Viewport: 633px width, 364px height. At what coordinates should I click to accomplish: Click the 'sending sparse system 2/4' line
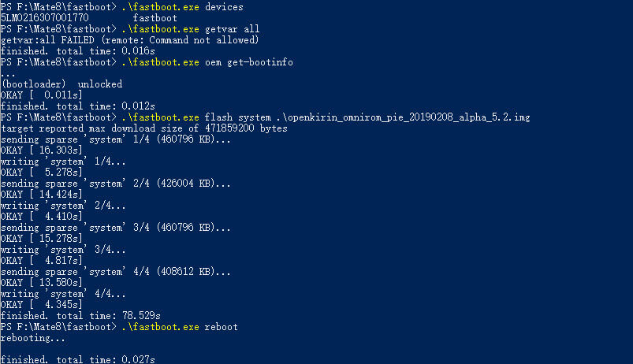[x=115, y=184]
